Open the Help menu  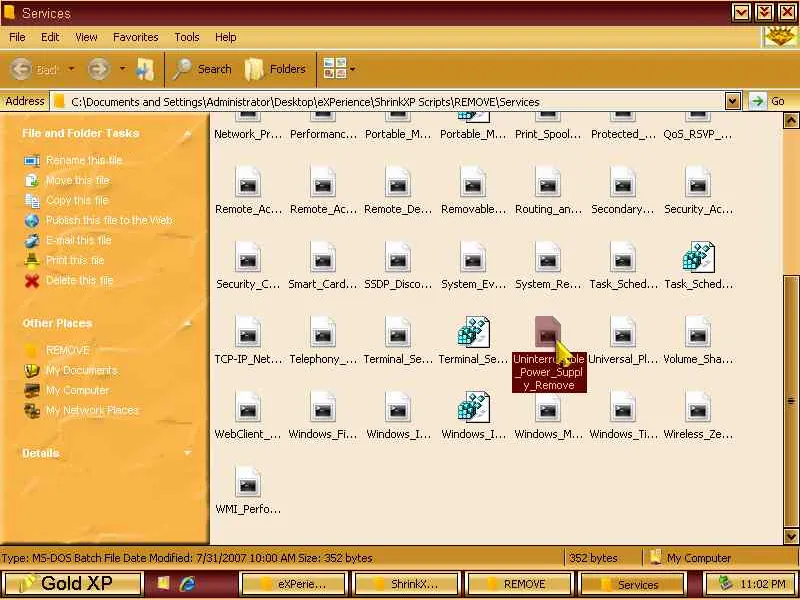pos(226,37)
